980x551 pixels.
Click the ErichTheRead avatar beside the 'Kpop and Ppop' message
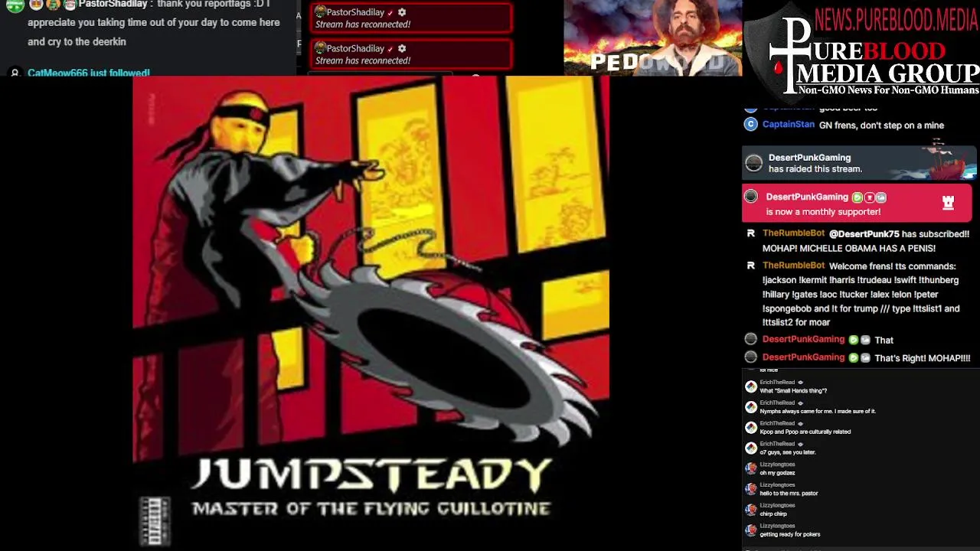point(751,428)
